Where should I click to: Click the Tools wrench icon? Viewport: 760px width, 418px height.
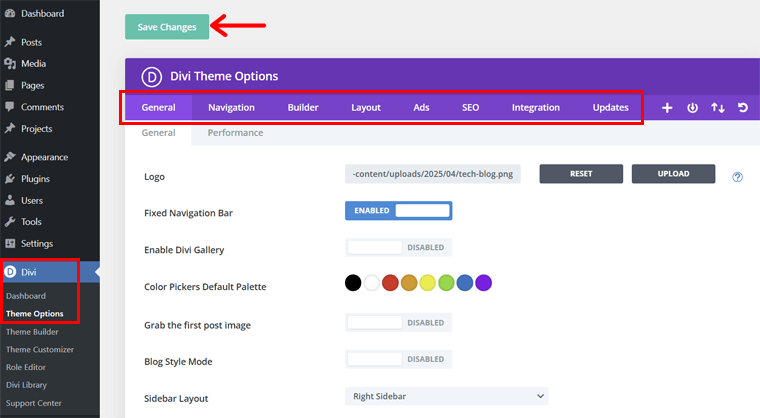click(10, 222)
